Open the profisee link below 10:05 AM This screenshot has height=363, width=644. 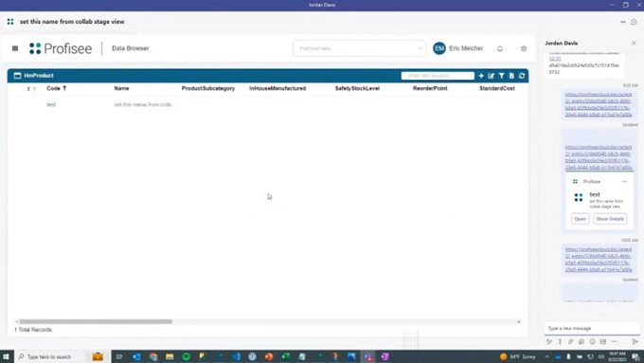tap(599, 260)
